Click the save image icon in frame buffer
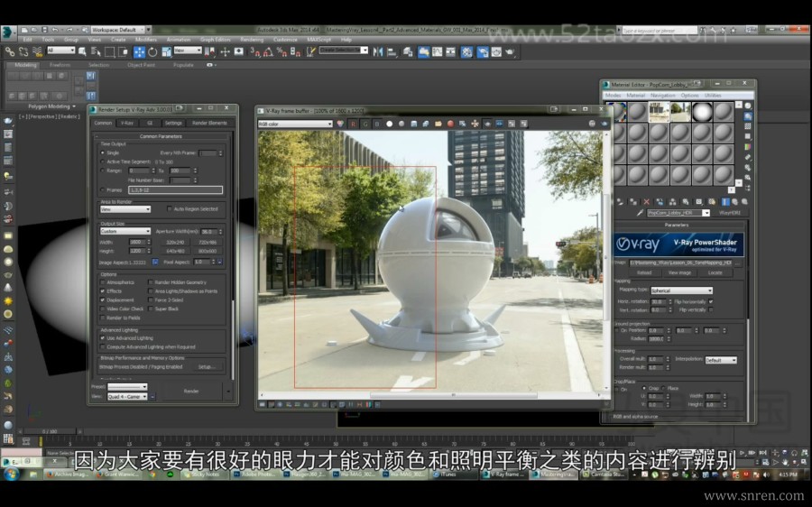Screen dimensions: 812x507 (413, 124)
